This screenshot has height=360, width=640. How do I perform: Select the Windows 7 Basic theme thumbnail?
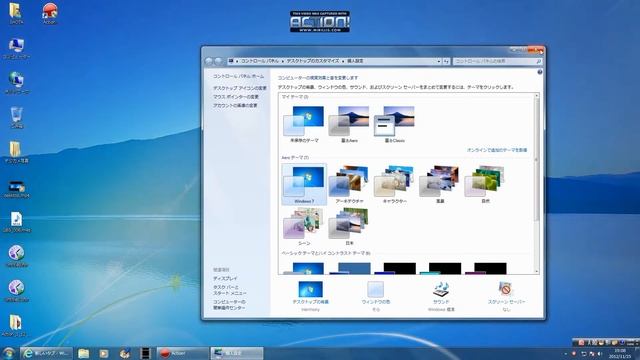[x=304, y=268]
